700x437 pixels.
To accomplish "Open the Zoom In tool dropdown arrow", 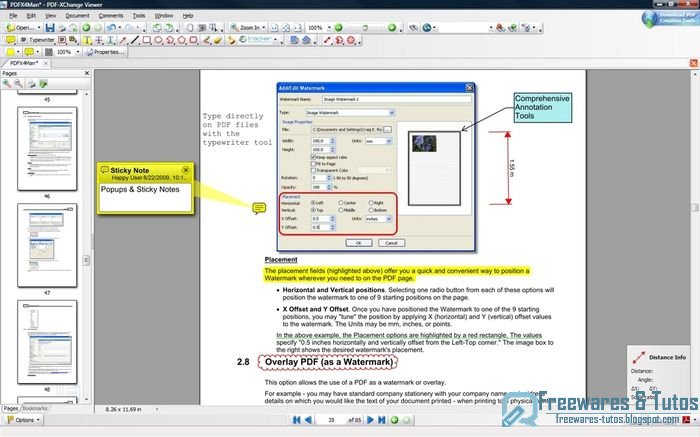I will click(264, 28).
